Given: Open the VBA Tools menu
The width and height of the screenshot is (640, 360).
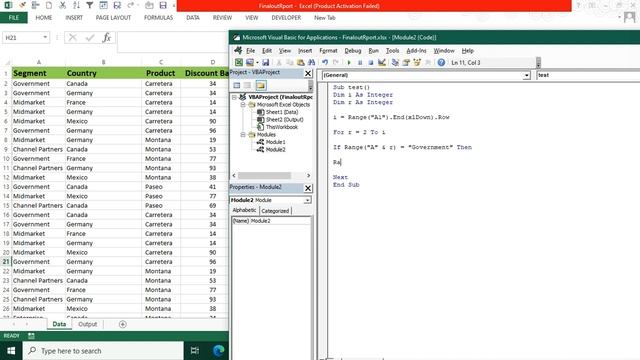Looking at the screenshot, I should (392, 51).
